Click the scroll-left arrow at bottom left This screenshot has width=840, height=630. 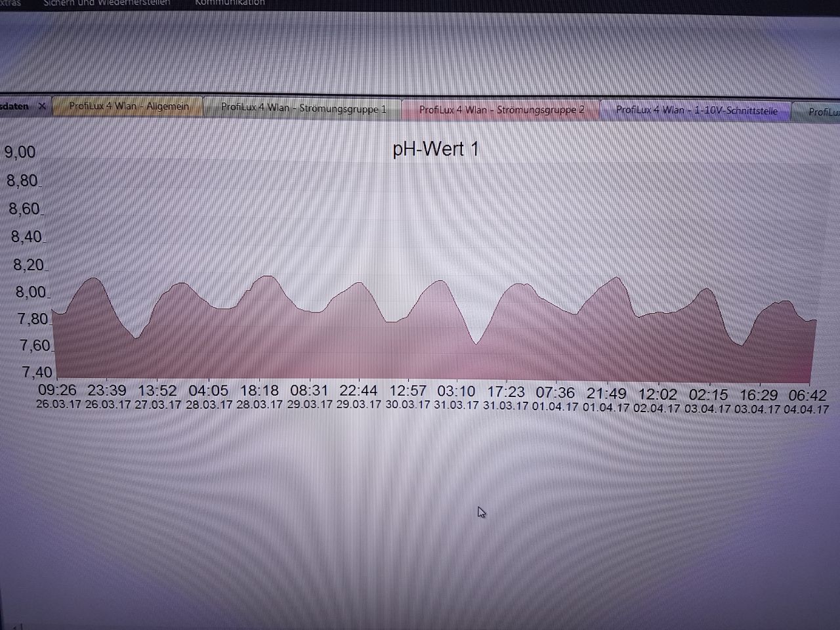pyautogui.click(x=16, y=626)
